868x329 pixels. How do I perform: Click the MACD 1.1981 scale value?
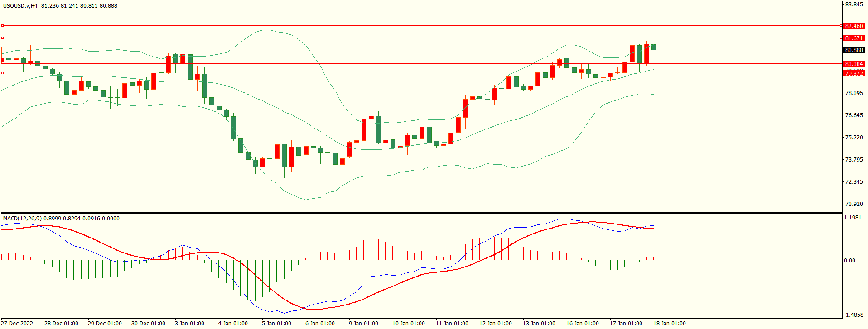coord(852,218)
